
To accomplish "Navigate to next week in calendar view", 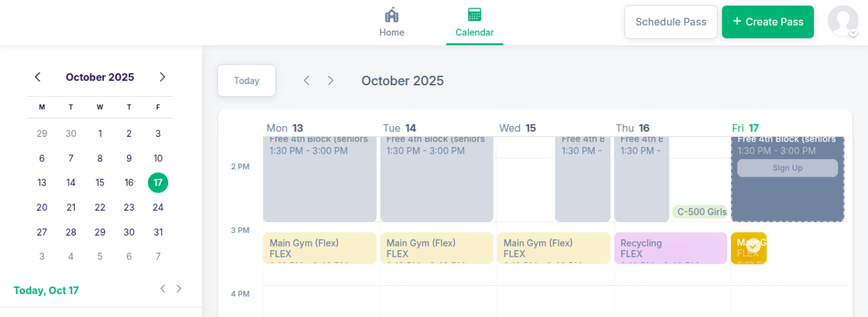I will (x=331, y=81).
